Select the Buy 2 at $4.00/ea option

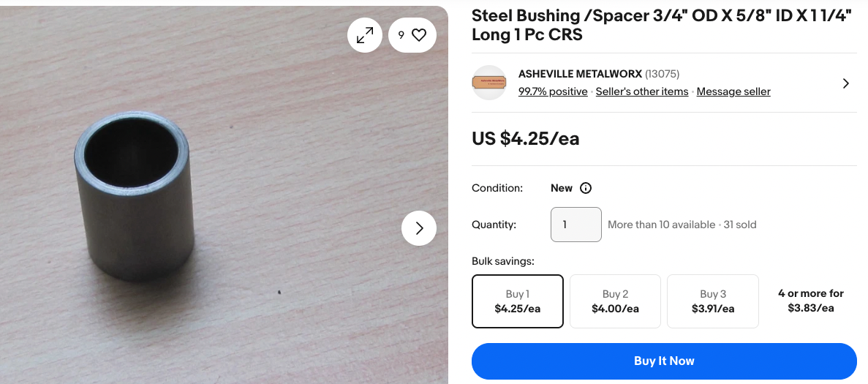615,301
